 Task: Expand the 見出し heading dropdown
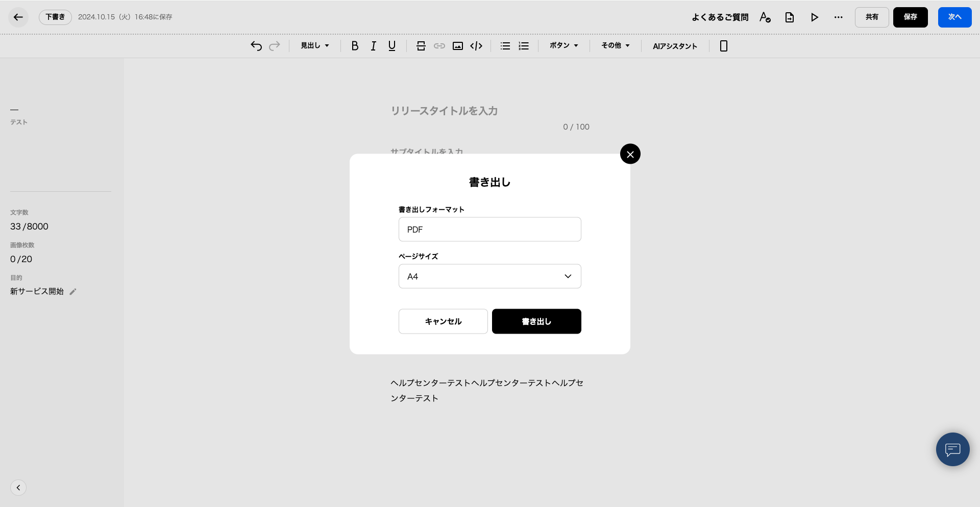point(314,46)
